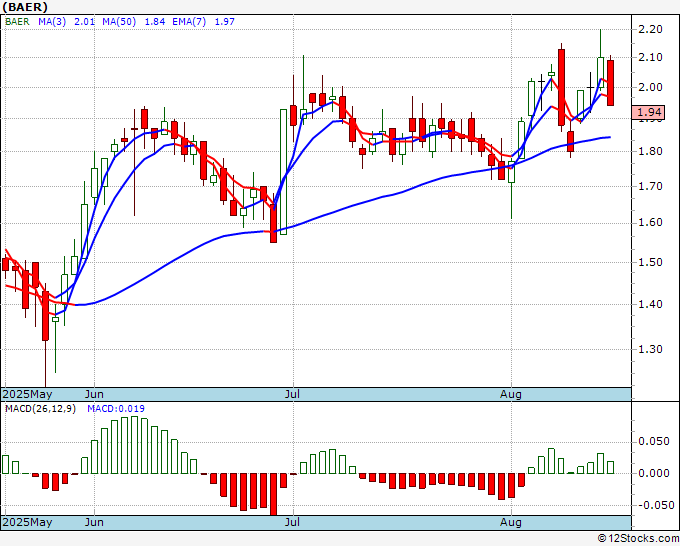Click the Aug label on price chart axis
The height and width of the screenshot is (546, 680).
pyautogui.click(x=510, y=395)
